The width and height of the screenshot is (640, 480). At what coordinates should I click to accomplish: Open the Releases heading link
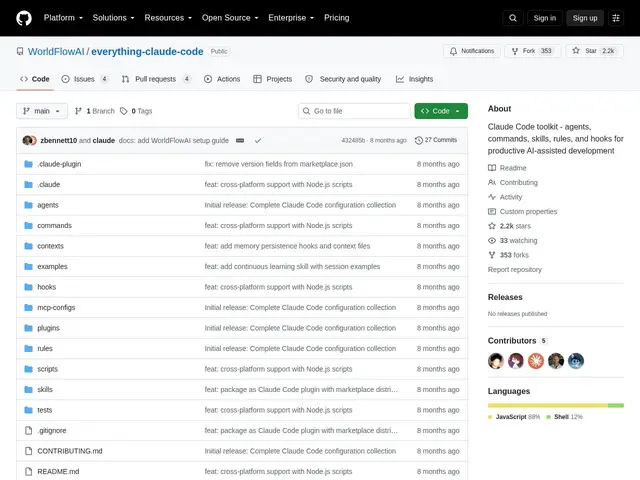(x=505, y=297)
